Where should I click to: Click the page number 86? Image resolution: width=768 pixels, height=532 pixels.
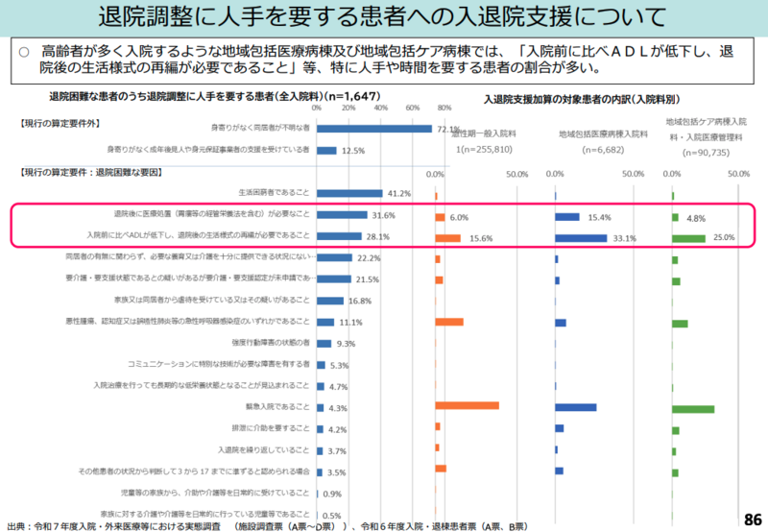coord(752,519)
